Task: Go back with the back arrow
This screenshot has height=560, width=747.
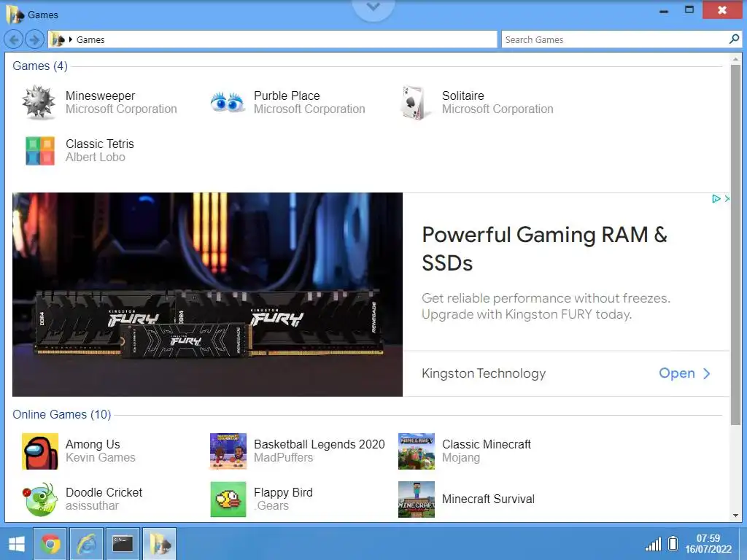Action: coord(14,39)
